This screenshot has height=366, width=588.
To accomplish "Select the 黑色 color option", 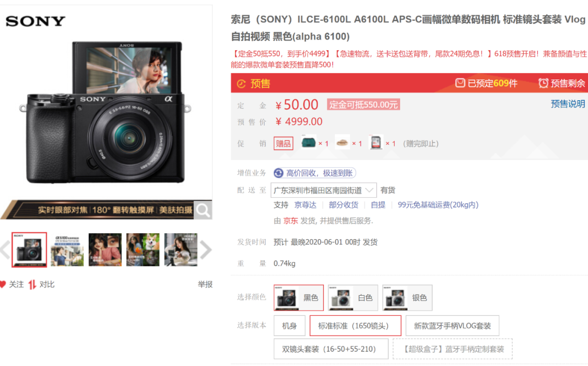I will [298, 298].
